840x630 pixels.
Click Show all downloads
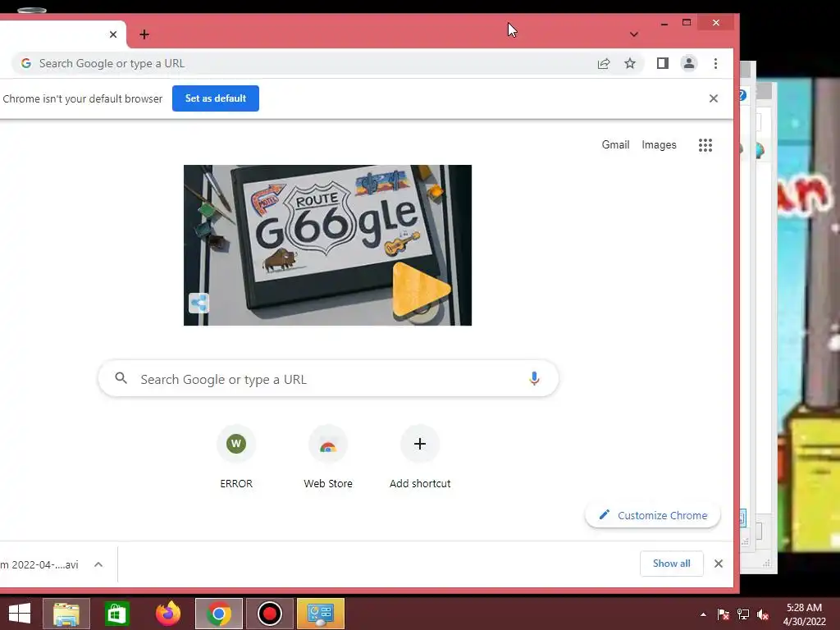coord(672,564)
